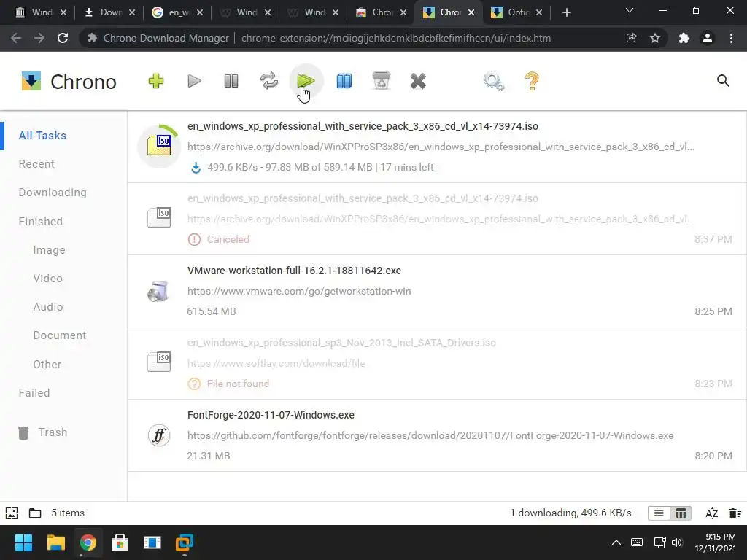Open Trash in the sidebar

coord(43,432)
